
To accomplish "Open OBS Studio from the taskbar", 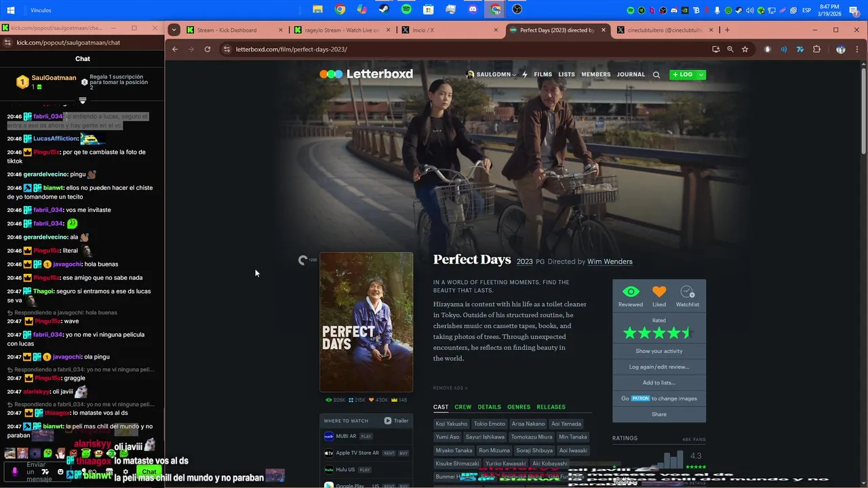I will 517,9.
